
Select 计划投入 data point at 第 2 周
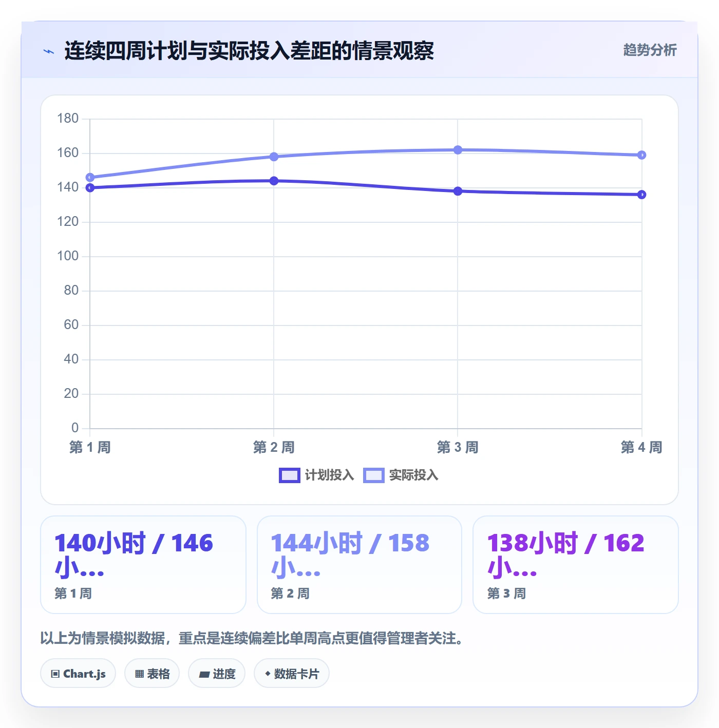(x=274, y=181)
